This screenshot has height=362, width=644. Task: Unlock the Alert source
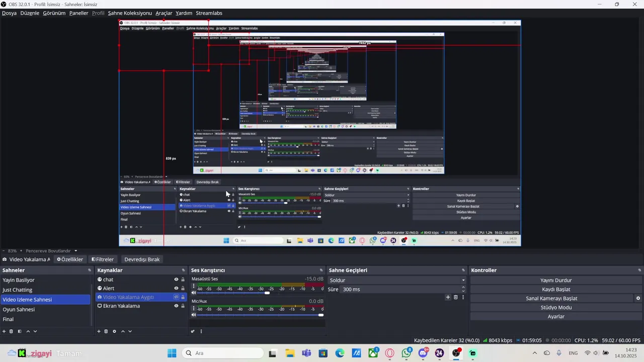pyautogui.click(x=183, y=289)
